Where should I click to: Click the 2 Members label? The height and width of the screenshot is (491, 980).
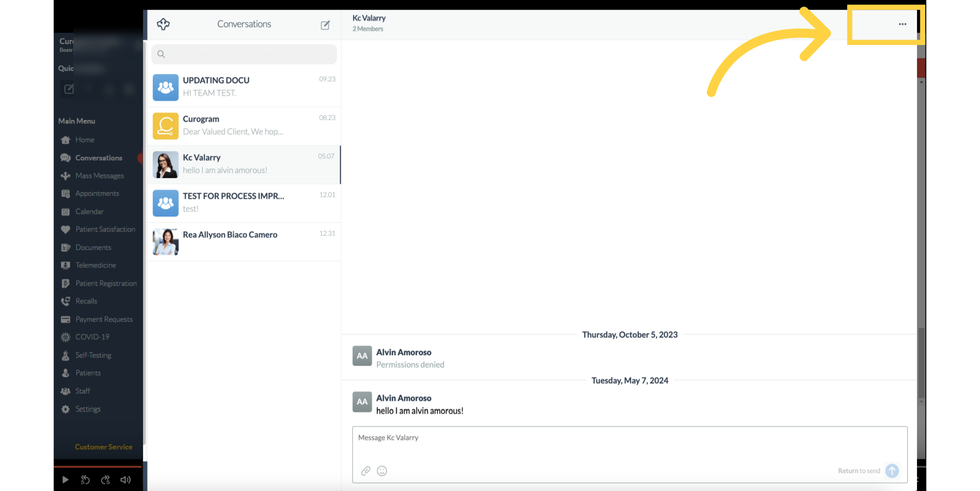pyautogui.click(x=367, y=29)
